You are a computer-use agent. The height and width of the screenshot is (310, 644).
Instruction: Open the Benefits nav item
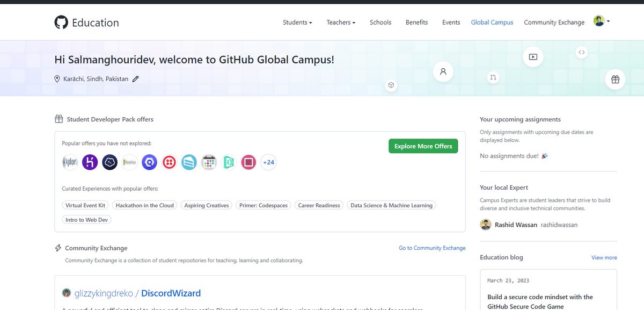click(417, 23)
